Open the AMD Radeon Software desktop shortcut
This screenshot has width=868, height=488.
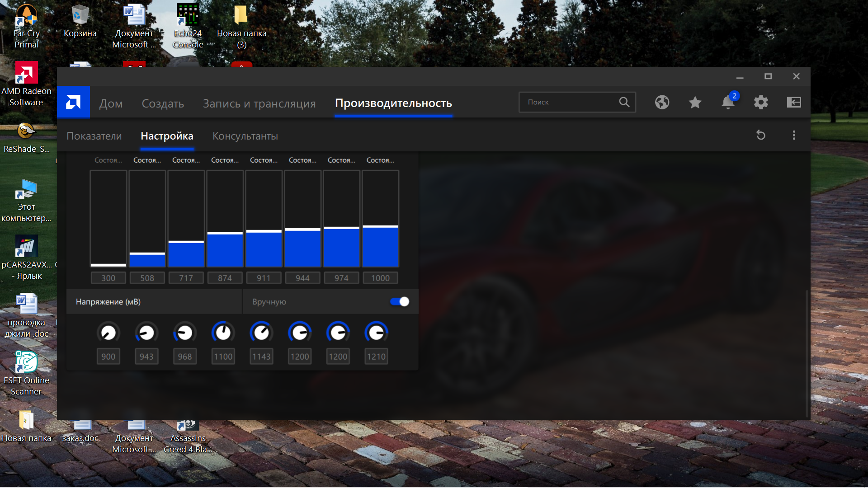point(26,84)
